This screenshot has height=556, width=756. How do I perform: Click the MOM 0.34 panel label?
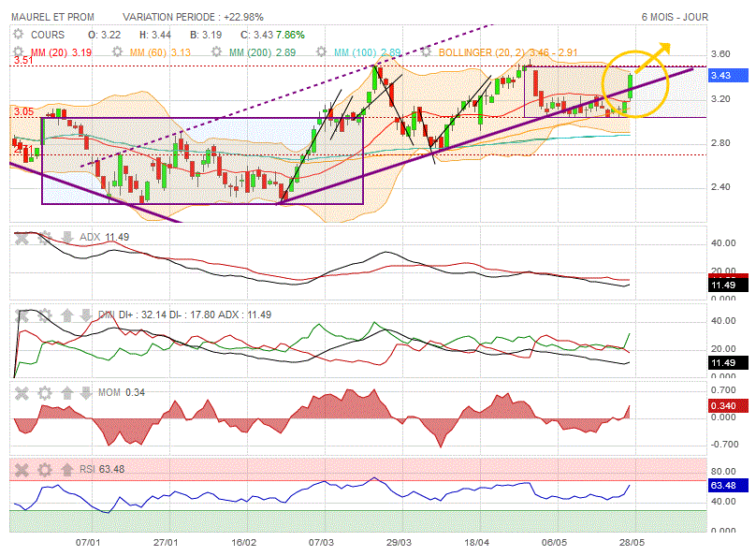(122, 392)
